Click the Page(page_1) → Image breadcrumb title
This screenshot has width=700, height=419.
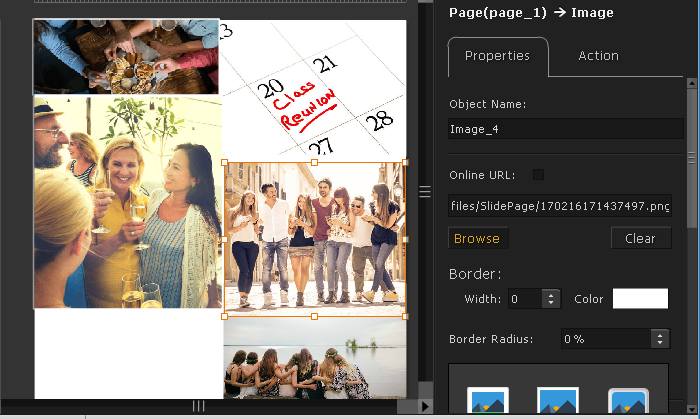[531, 12]
